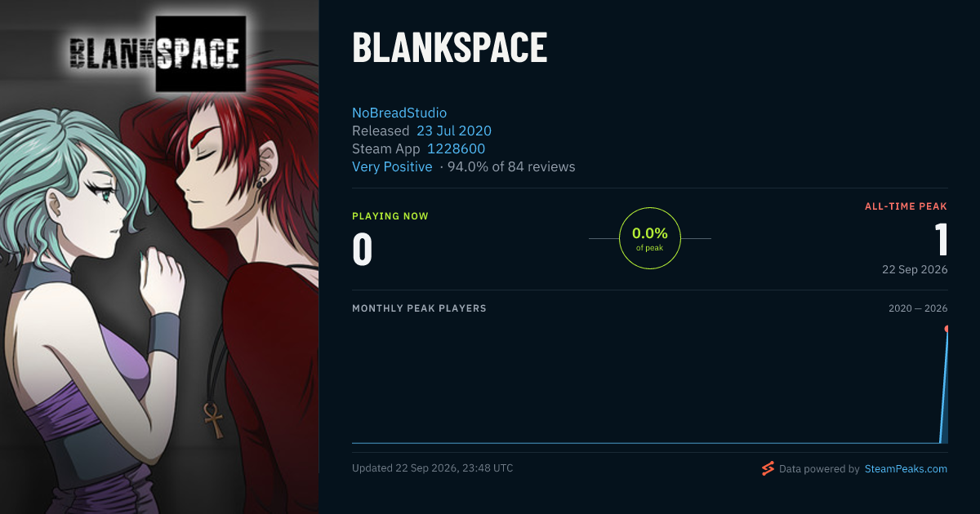The image size is (980, 514).
Task: Click the SteamPeaks logo icon
Action: click(x=768, y=468)
